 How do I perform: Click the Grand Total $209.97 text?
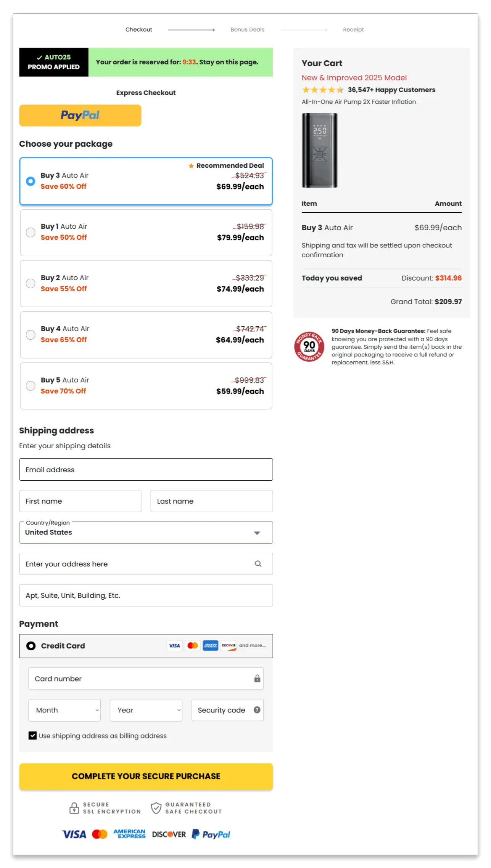[426, 302]
